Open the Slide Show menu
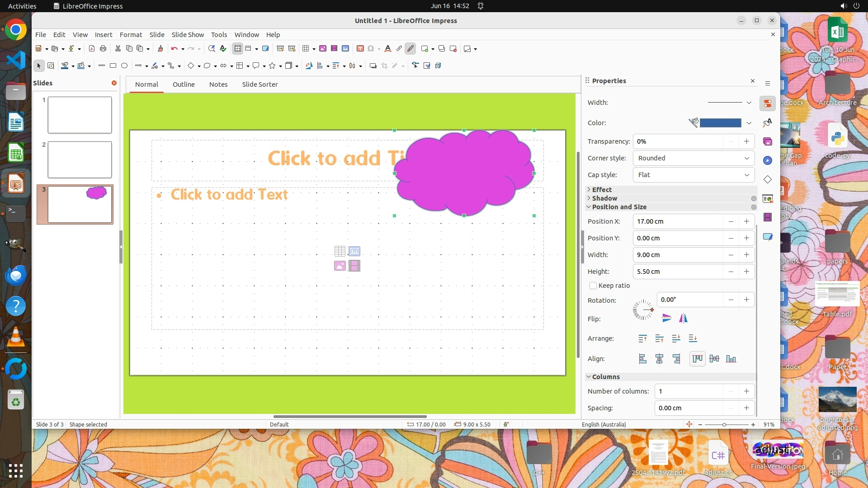Screen dimensions: 868x488 188,35
